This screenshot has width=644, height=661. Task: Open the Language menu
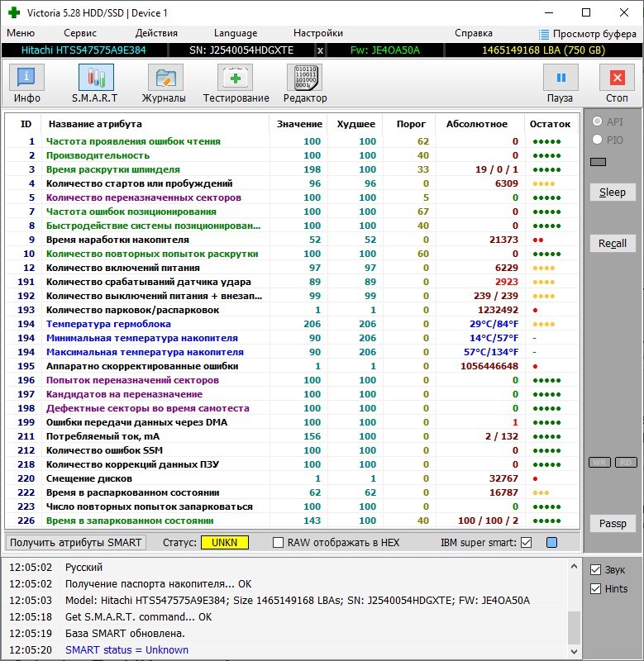coord(236,33)
